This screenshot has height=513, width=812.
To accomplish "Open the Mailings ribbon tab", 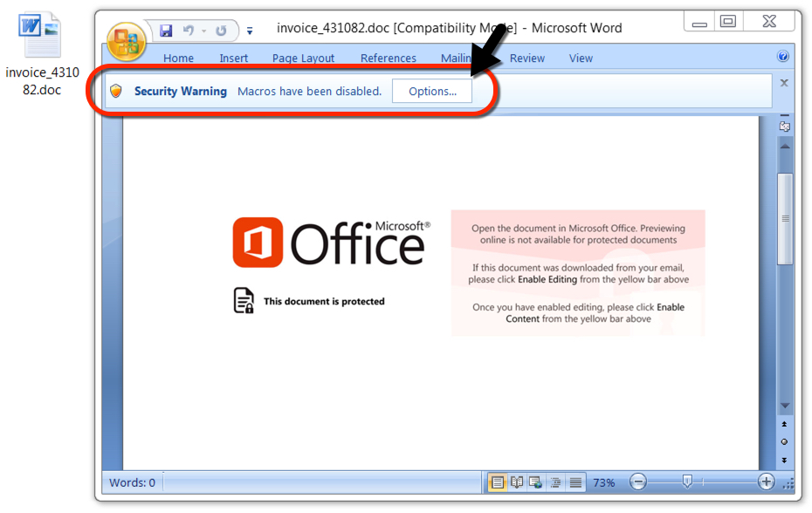I will pyautogui.click(x=457, y=58).
